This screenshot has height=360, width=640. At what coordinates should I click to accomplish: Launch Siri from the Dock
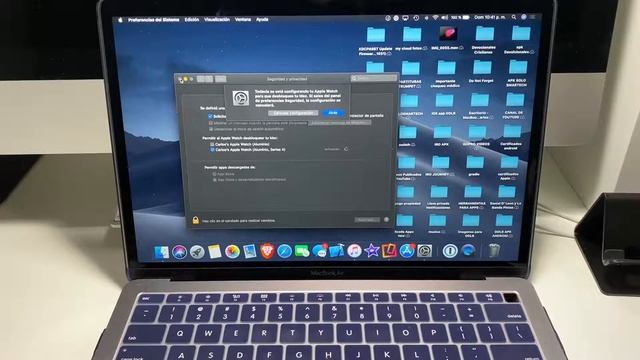tap(179, 252)
